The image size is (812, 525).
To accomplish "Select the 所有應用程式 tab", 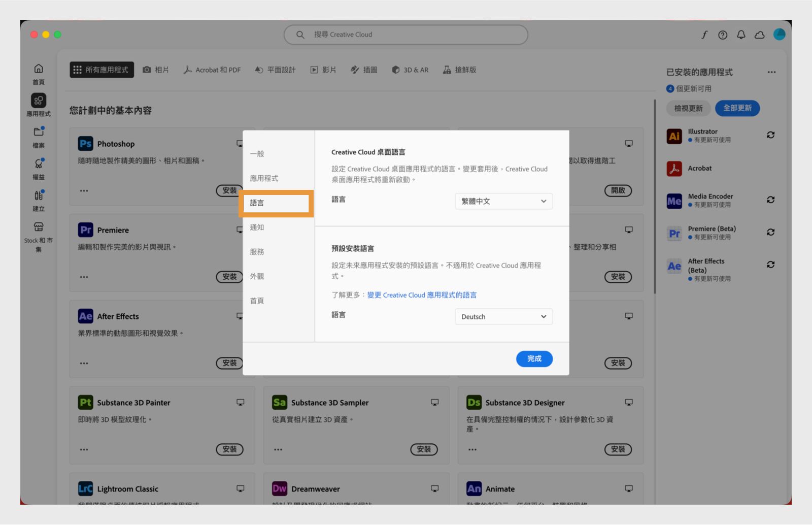I will [102, 70].
